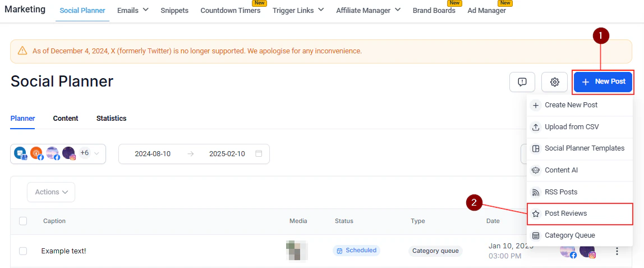644x268 pixels.
Task: Switch to the Statistics tab
Action: click(x=111, y=119)
